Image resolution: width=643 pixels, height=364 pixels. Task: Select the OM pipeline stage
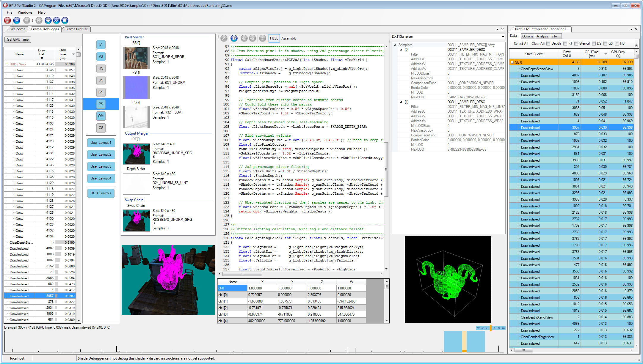[101, 116]
